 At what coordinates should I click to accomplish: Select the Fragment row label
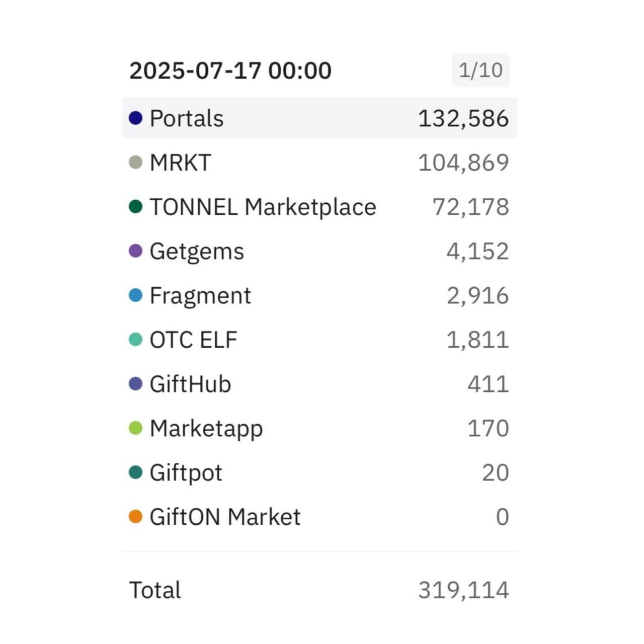click(x=200, y=296)
